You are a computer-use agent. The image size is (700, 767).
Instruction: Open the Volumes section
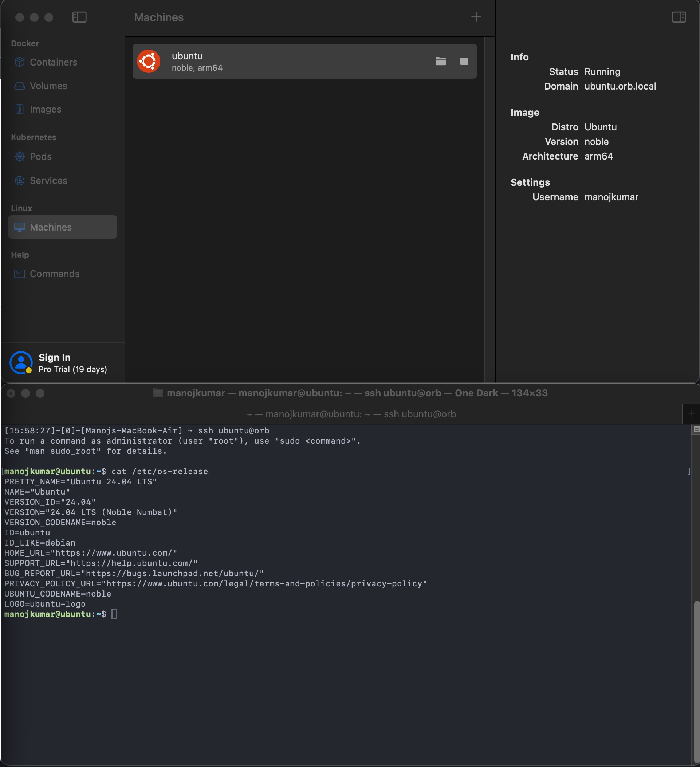pos(48,86)
